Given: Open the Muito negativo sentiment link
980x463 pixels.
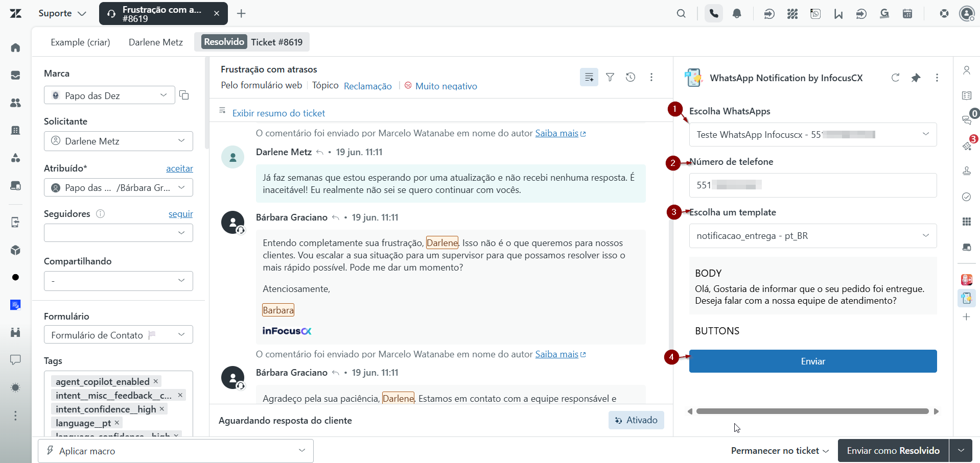Looking at the screenshot, I should point(446,86).
